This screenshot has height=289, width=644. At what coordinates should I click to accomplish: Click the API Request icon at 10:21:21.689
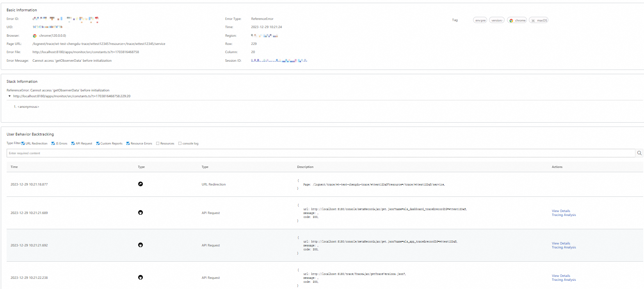141,212
